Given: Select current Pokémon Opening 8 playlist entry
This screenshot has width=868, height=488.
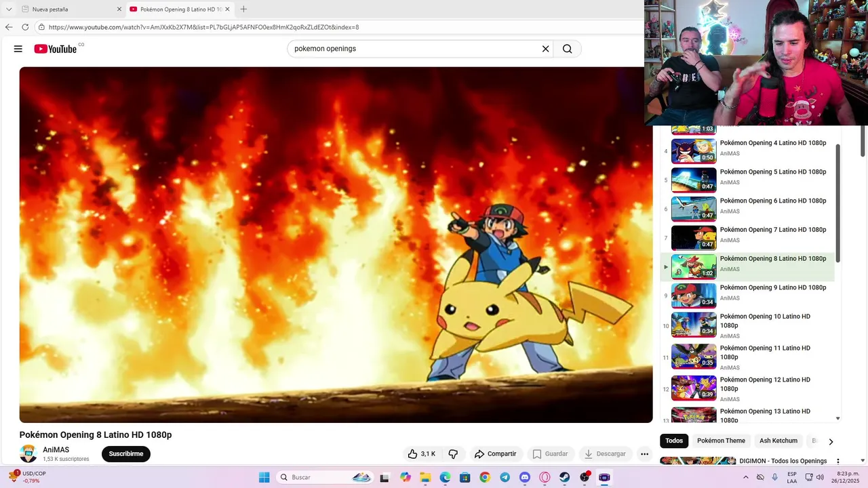Looking at the screenshot, I should coord(747,267).
